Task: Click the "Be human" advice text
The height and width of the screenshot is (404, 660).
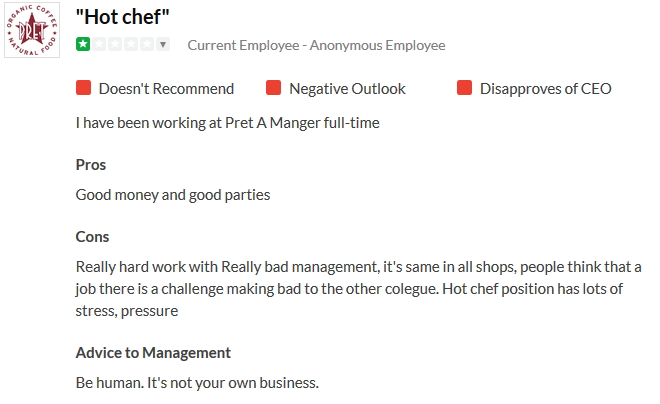Action: click(197, 383)
